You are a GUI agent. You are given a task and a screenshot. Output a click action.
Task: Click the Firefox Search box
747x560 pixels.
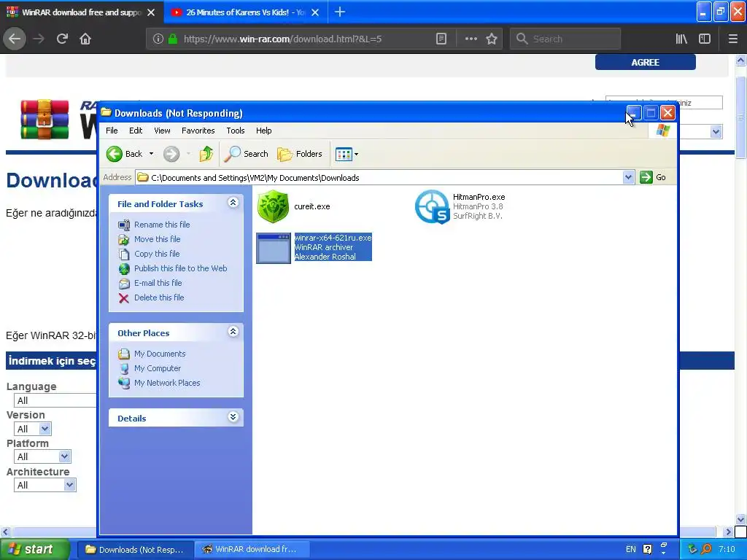[565, 39]
